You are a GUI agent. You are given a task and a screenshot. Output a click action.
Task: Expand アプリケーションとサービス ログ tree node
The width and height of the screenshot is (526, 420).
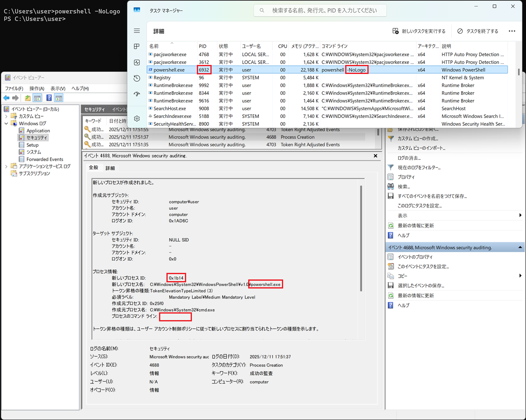pyautogui.click(x=6, y=166)
